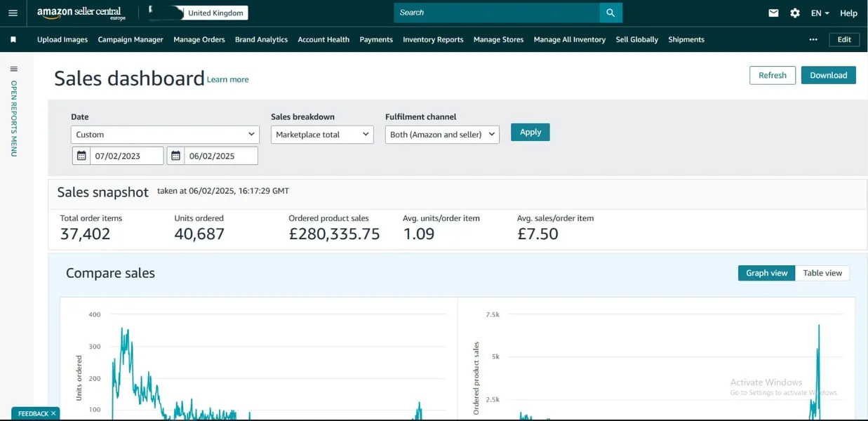Click the Apply button
Viewport: 868px width, 421px height.
coord(530,132)
